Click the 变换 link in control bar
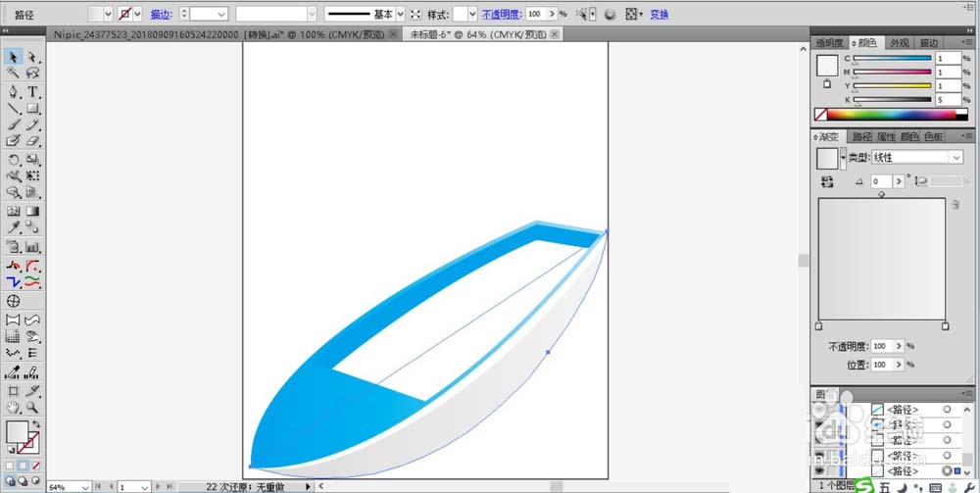 click(660, 14)
